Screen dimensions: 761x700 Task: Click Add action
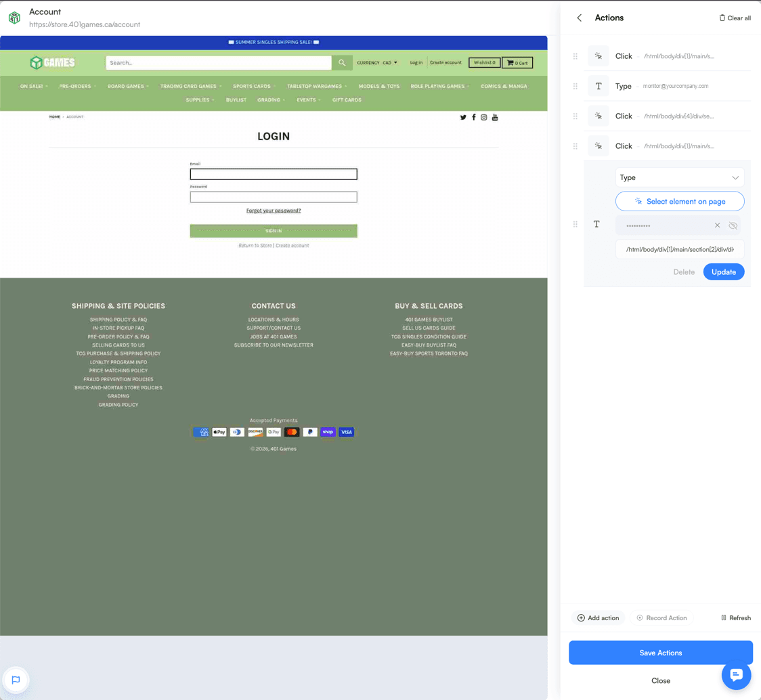coord(598,618)
